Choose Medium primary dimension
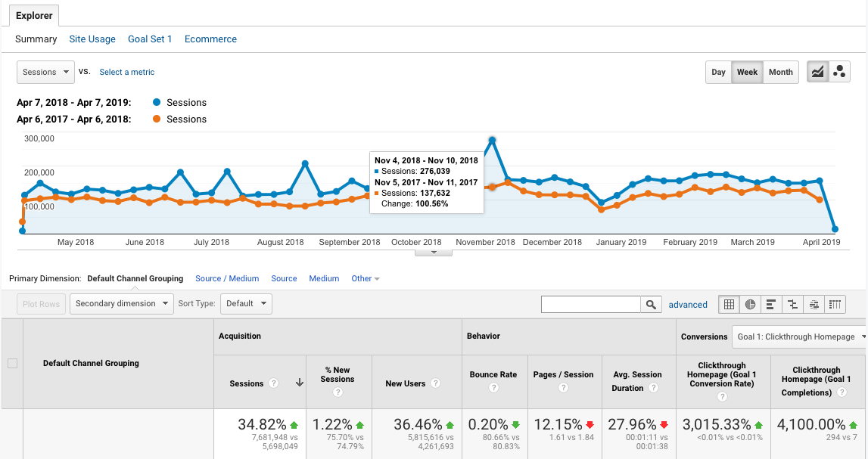 (324, 279)
